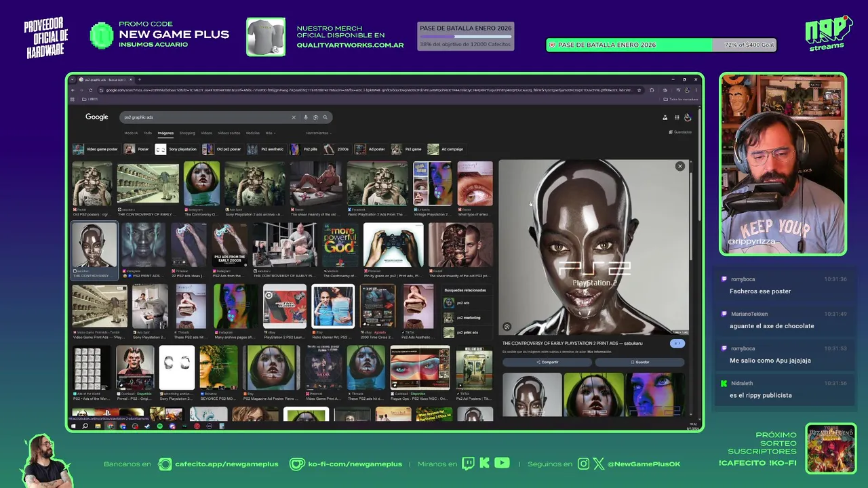Viewport: 868px width, 488px height.
Task: Click the Pase de Batalla $400 goal progress bar
Action: [x=661, y=45]
